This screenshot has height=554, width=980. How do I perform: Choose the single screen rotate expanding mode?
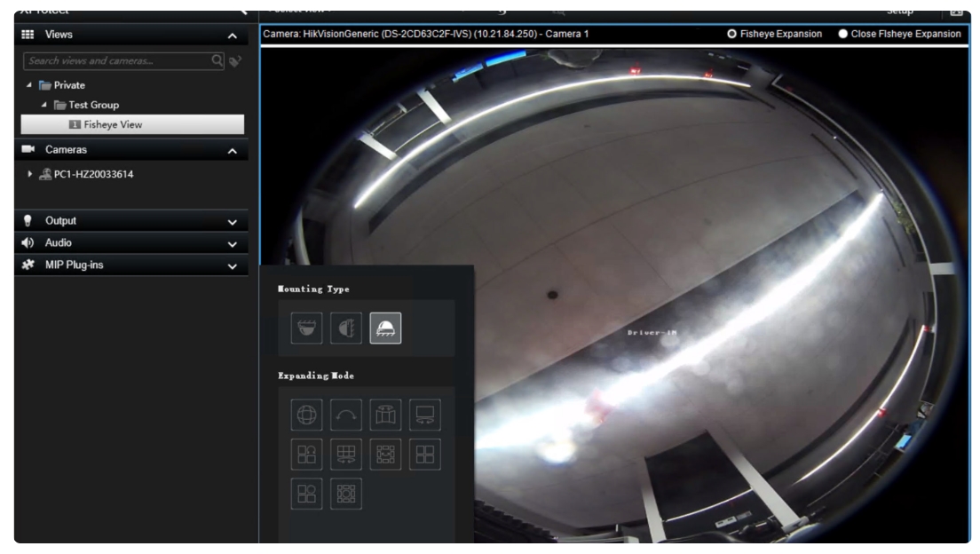point(424,415)
